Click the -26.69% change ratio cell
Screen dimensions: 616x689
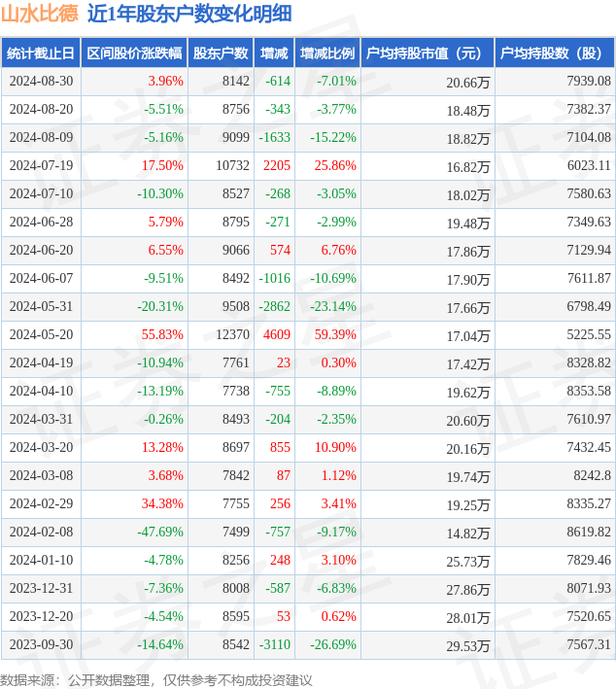point(332,645)
